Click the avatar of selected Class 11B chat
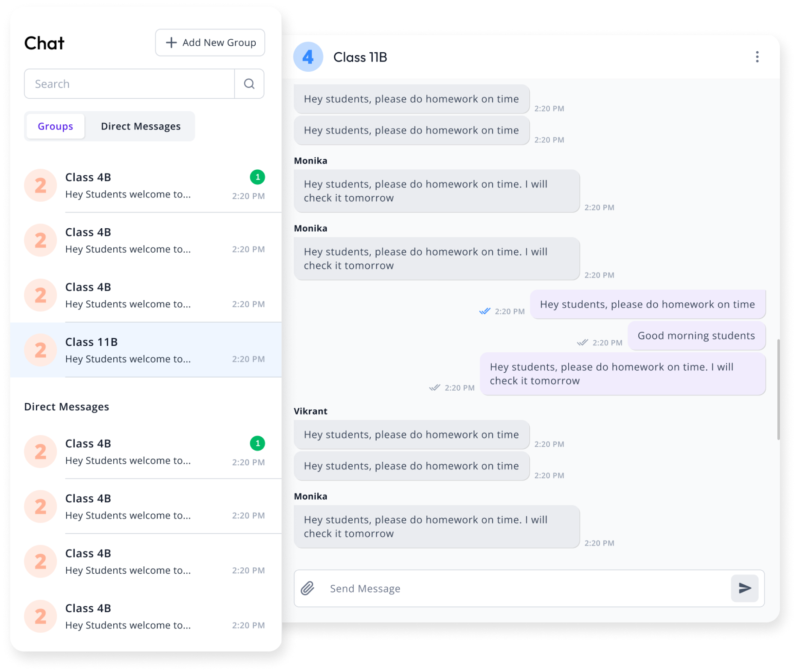Image resolution: width=797 pixels, height=672 pixels. pos(41,350)
